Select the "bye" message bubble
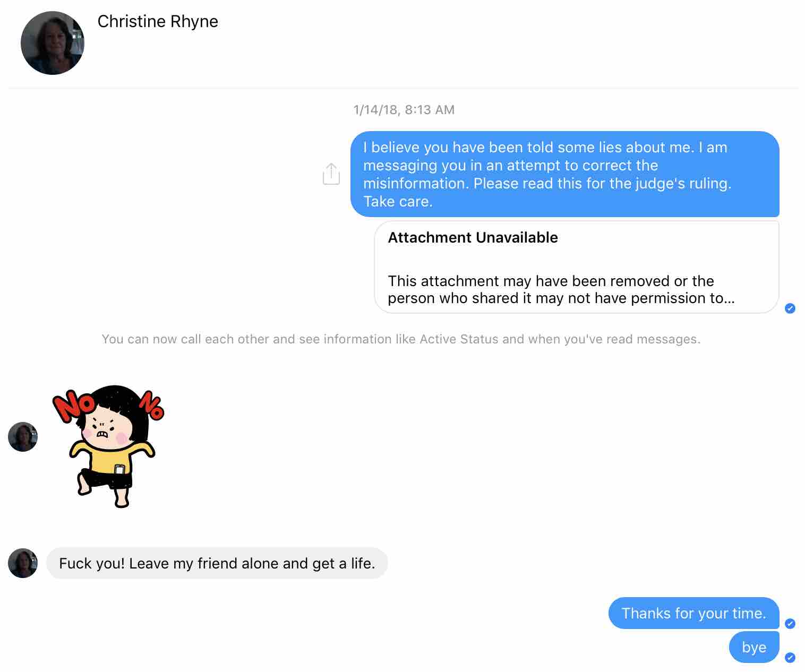This screenshot has height=672, width=805. pyautogui.click(x=754, y=647)
